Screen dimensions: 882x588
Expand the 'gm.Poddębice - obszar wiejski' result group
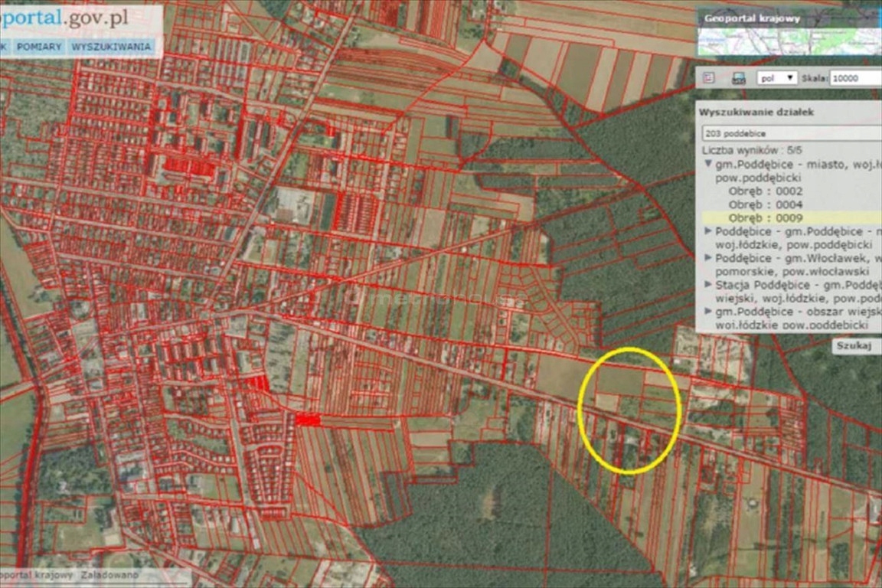(x=708, y=311)
